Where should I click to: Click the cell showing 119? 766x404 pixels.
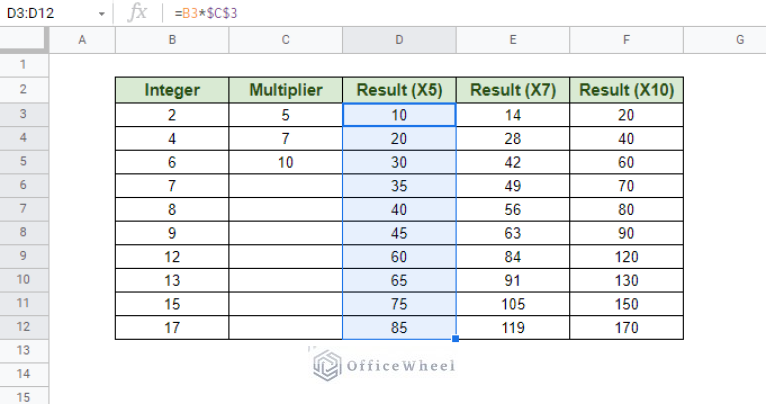512,327
